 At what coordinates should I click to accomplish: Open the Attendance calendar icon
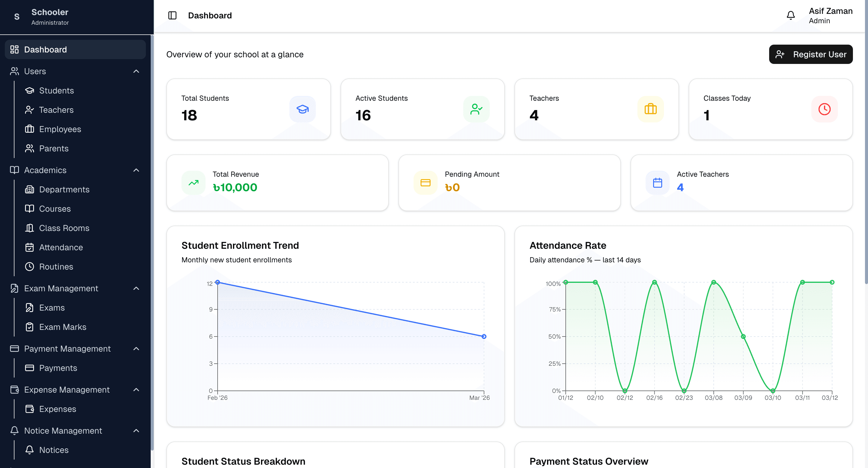pos(30,247)
